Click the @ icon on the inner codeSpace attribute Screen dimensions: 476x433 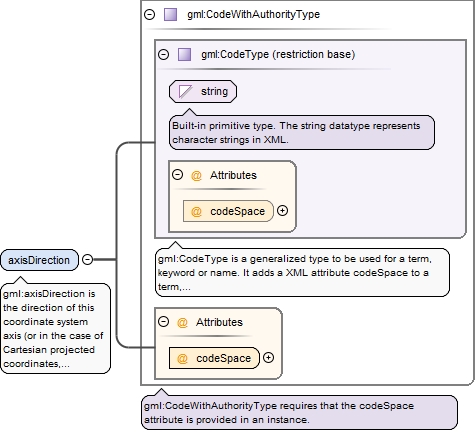pos(196,211)
